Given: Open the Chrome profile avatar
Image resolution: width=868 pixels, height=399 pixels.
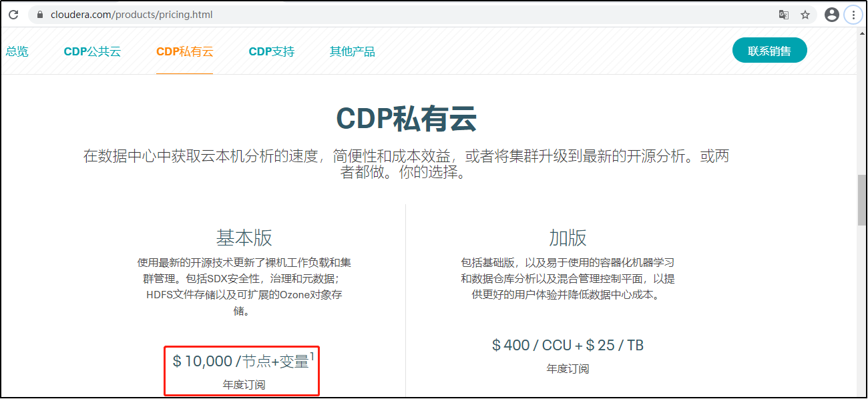Looking at the screenshot, I should [831, 15].
